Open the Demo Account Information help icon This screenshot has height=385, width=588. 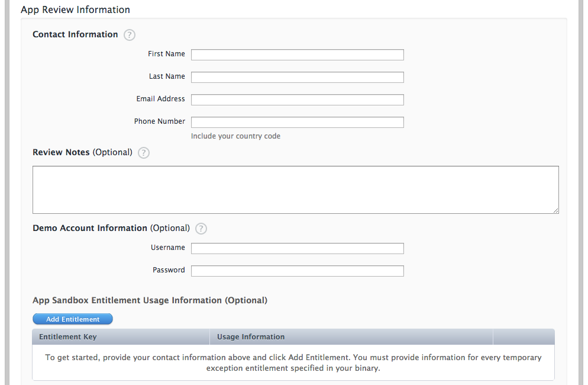click(x=201, y=228)
